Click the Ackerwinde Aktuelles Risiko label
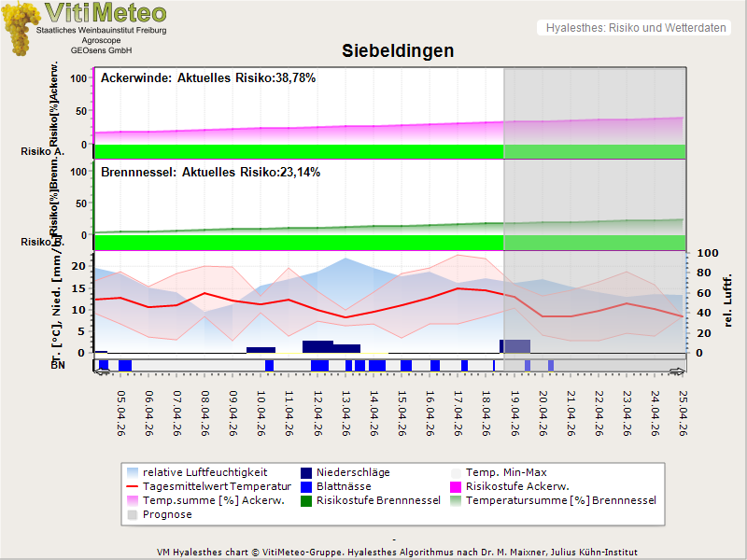The height and width of the screenshot is (560, 747). click(208, 78)
